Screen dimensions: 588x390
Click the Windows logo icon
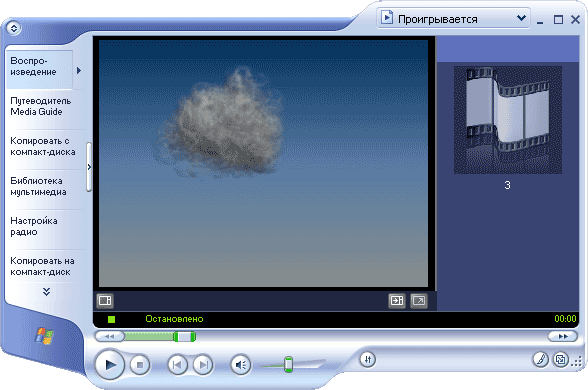click(44, 336)
